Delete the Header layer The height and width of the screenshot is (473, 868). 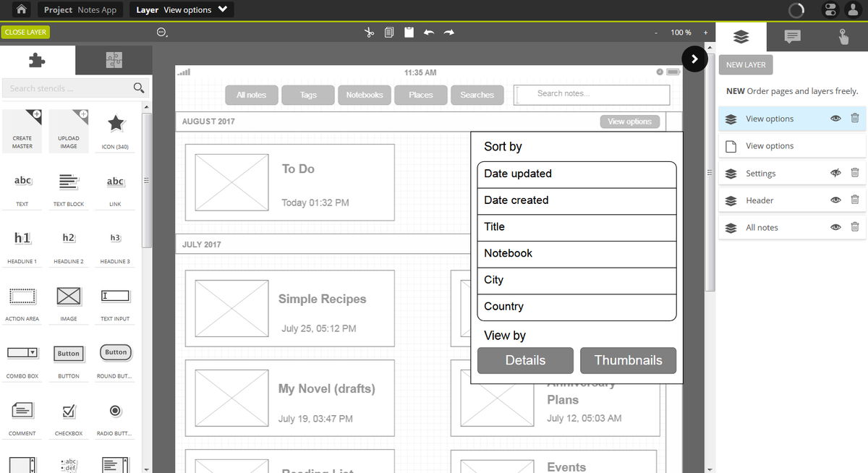(855, 200)
